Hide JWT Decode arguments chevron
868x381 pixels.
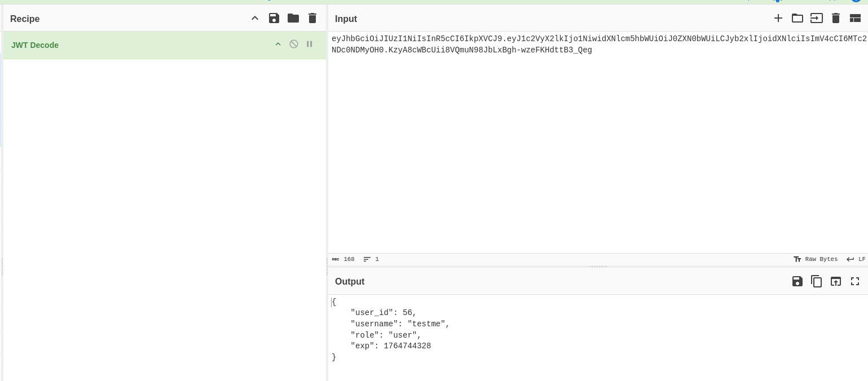click(278, 44)
